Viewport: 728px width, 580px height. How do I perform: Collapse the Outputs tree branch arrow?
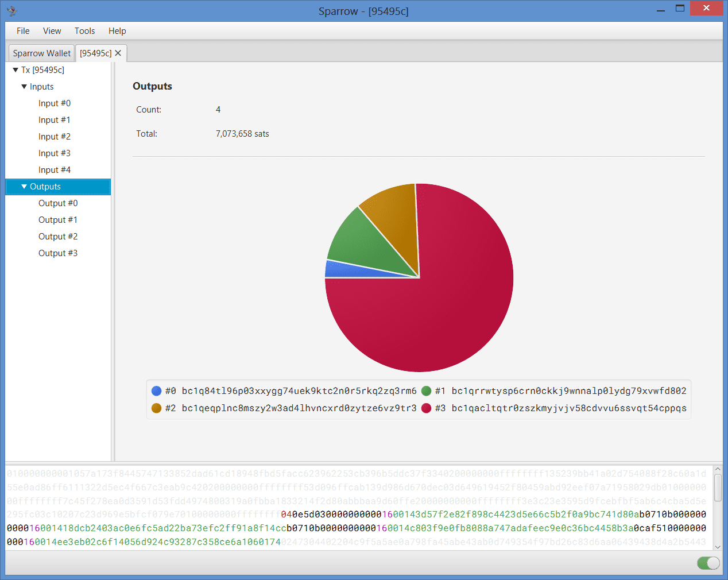[24, 187]
